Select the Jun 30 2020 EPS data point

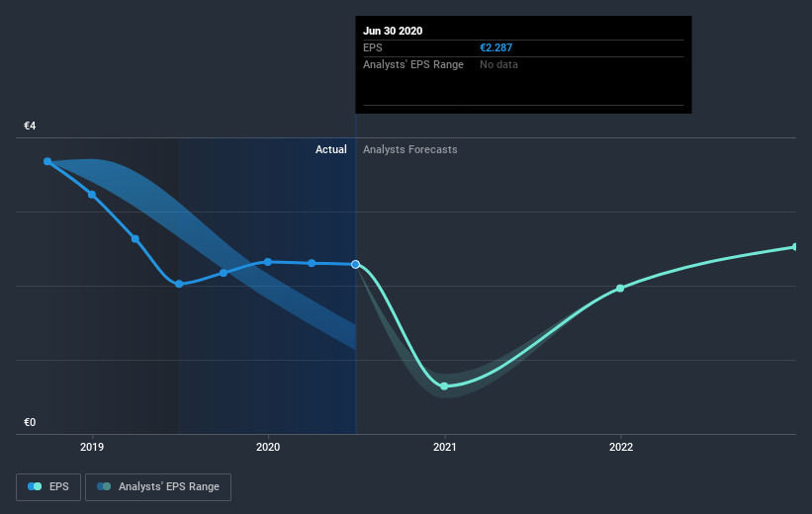[355, 265]
